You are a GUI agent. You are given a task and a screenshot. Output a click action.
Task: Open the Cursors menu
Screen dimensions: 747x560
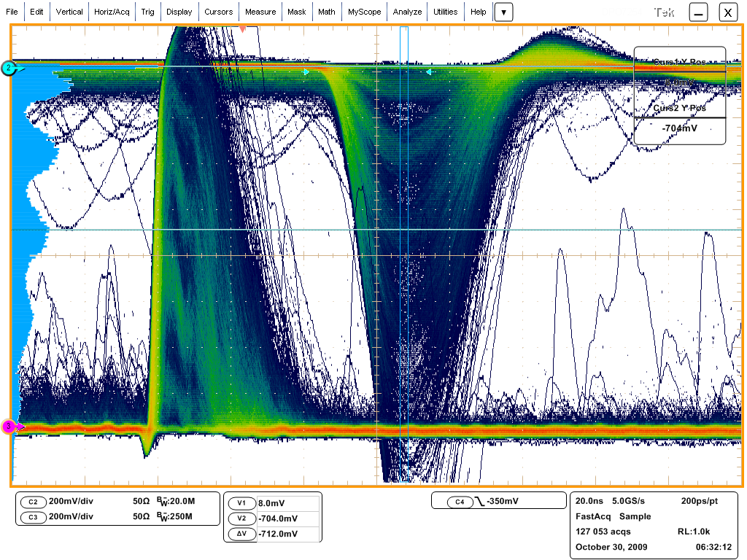click(x=219, y=12)
